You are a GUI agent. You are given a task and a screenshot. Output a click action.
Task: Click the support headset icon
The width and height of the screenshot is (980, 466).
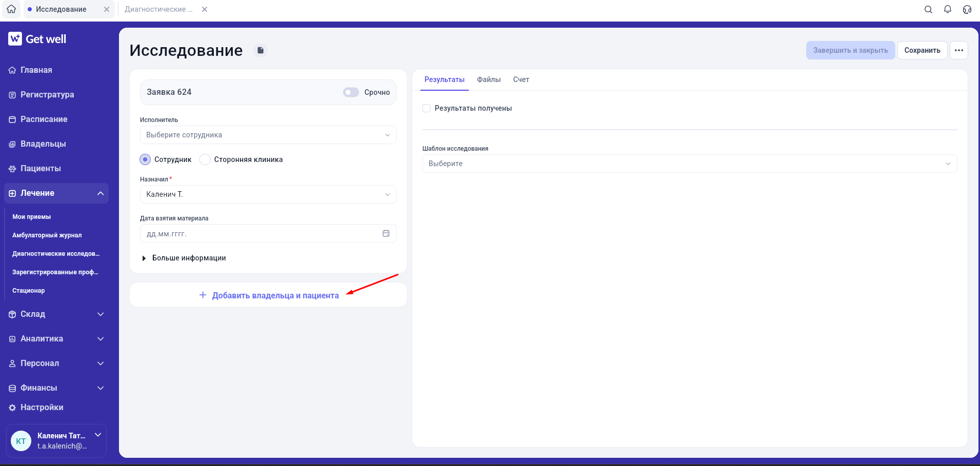click(x=967, y=9)
